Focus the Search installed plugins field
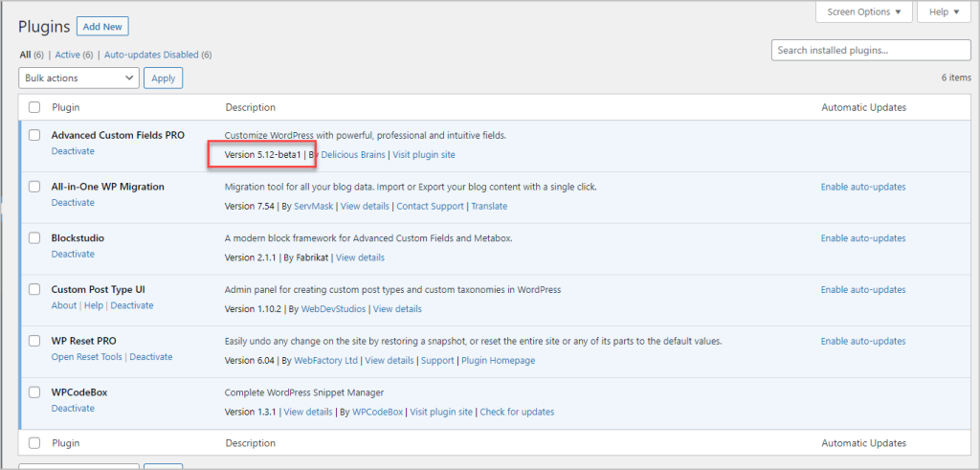 [871, 50]
